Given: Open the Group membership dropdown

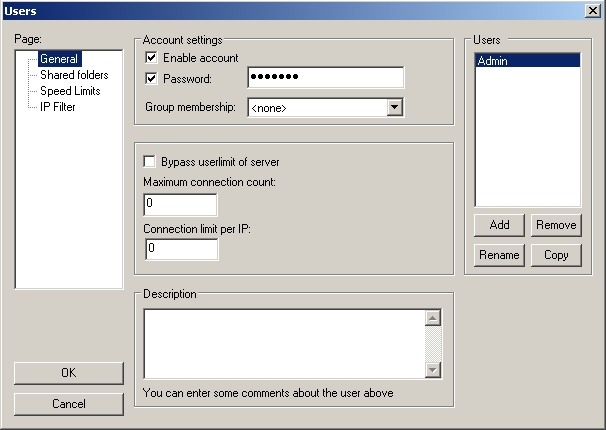Looking at the screenshot, I should [394, 107].
